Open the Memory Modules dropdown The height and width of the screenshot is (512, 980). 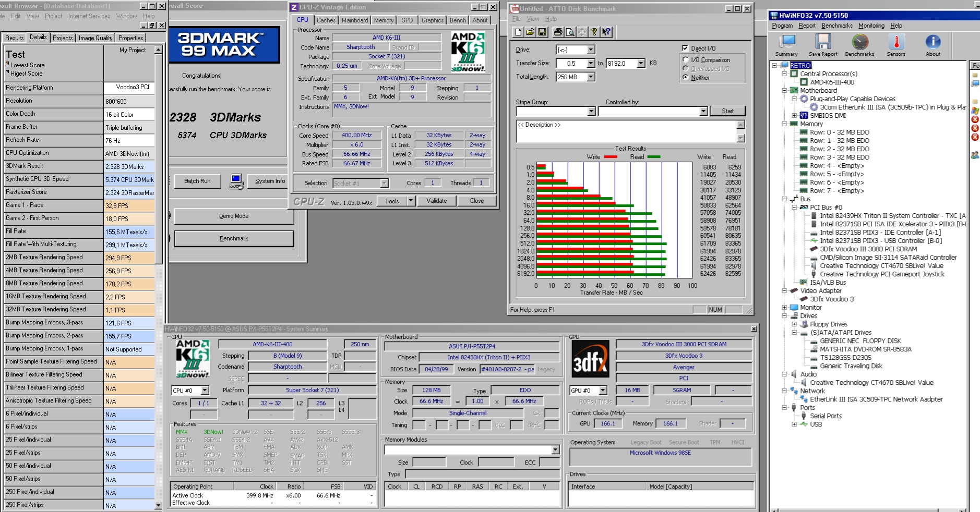(x=555, y=450)
